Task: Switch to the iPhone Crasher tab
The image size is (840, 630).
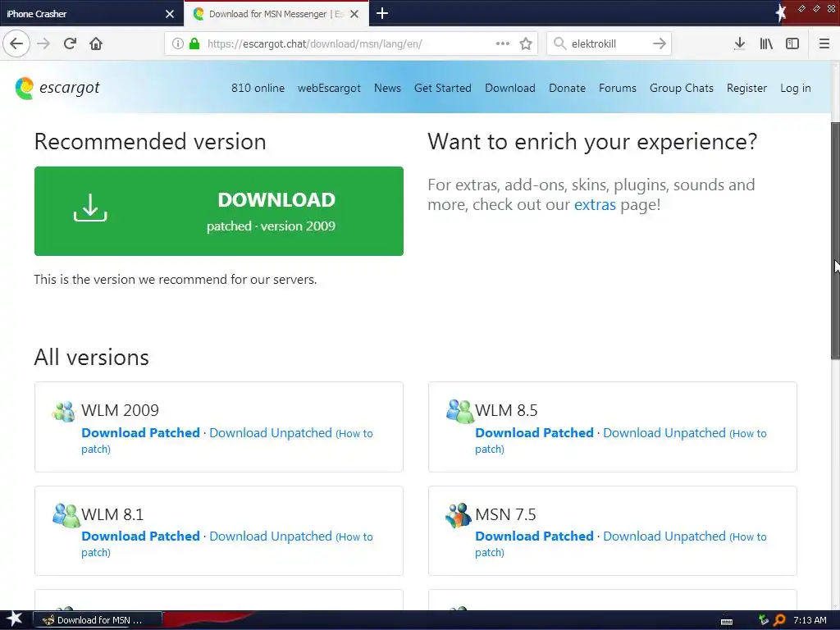Action: pos(92,13)
